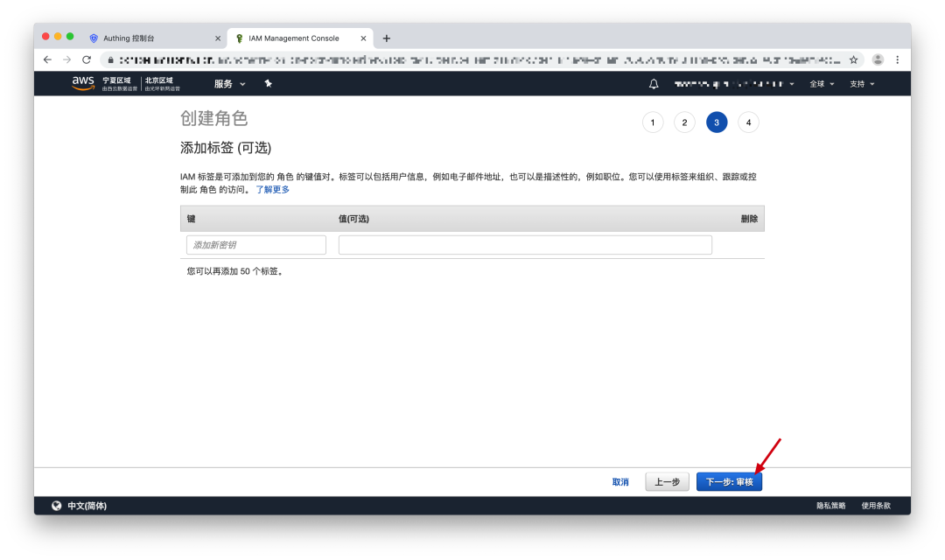This screenshot has width=945, height=560.
Task: Close the Authing 控制台 tab
Action: click(218, 38)
